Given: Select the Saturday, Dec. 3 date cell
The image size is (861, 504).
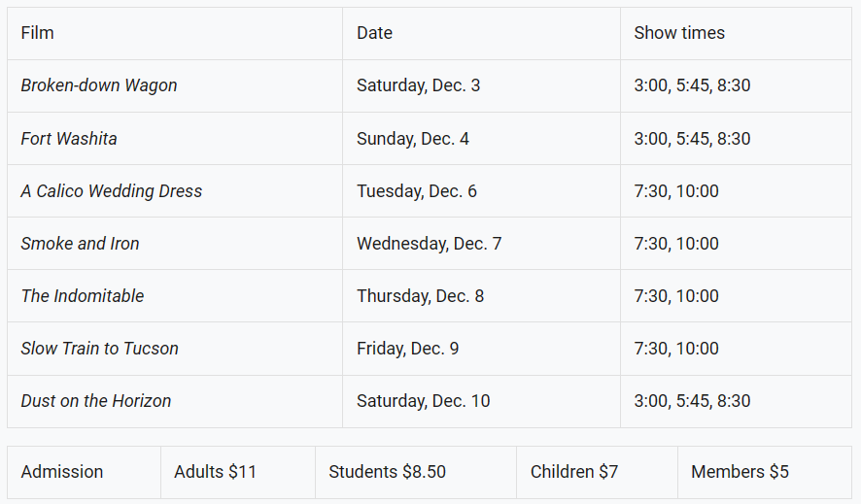Looking at the screenshot, I should pos(418,85).
